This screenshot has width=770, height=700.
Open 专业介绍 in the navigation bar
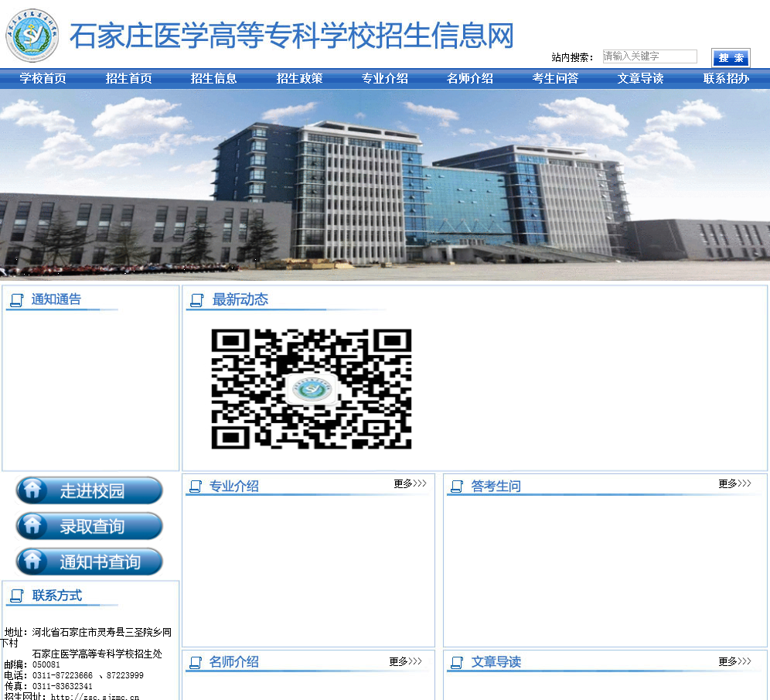coord(384,79)
